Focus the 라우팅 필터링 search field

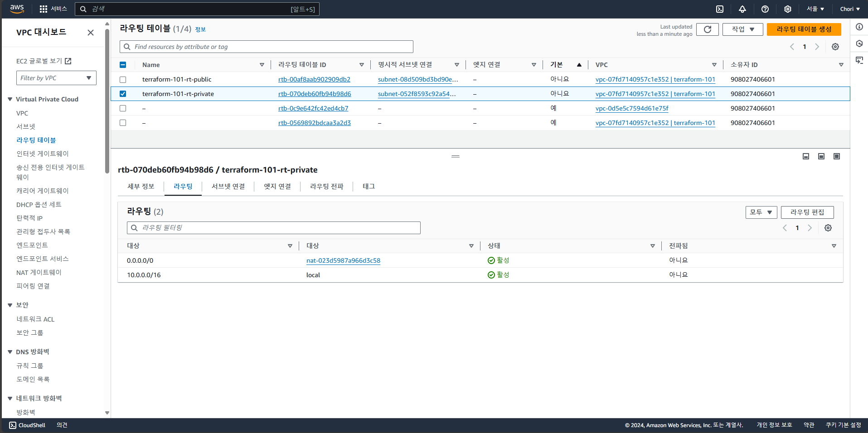[274, 228]
